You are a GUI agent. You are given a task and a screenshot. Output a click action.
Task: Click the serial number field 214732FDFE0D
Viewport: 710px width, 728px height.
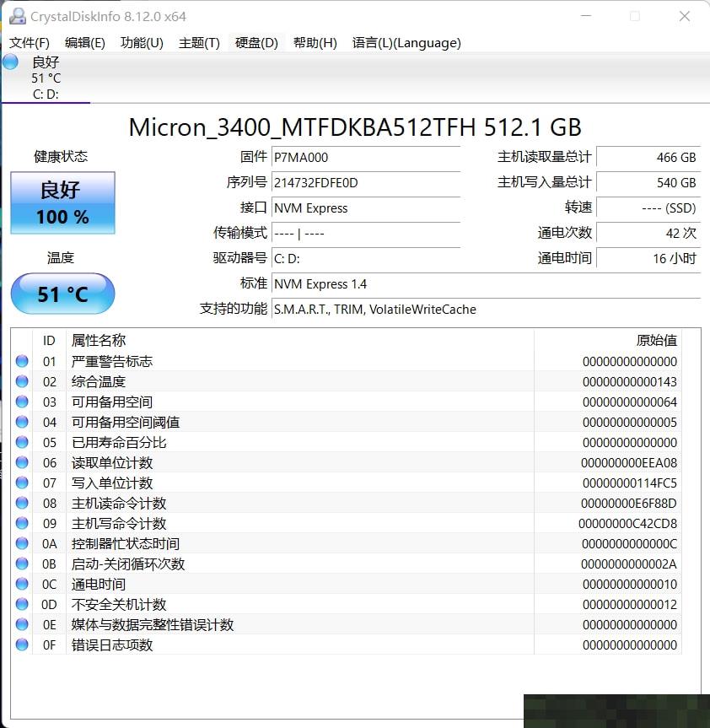[x=366, y=182]
